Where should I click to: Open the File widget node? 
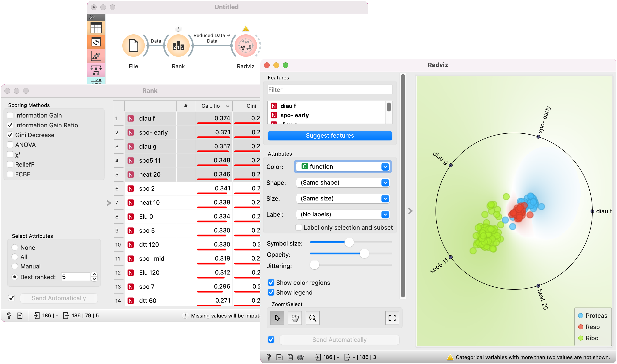133,46
